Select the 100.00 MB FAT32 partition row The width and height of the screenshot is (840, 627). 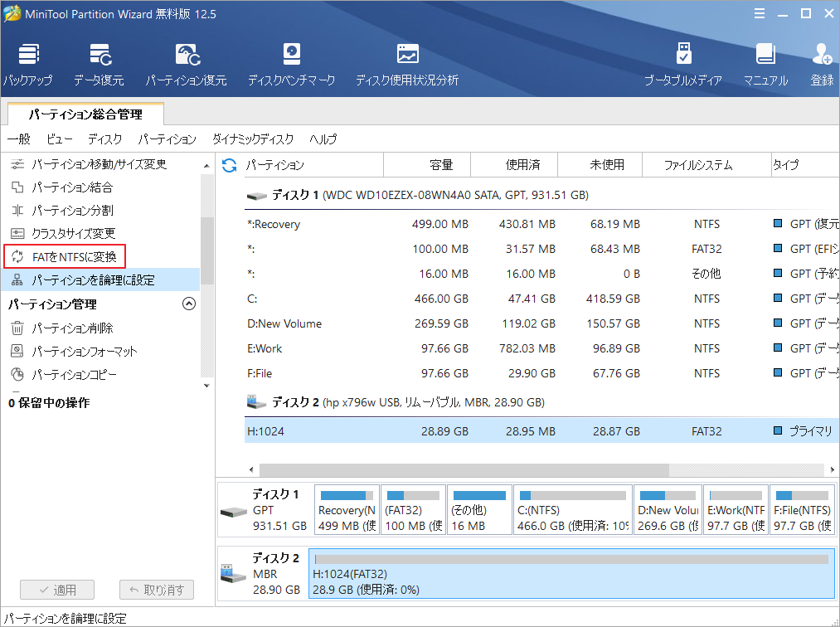click(x=541, y=249)
